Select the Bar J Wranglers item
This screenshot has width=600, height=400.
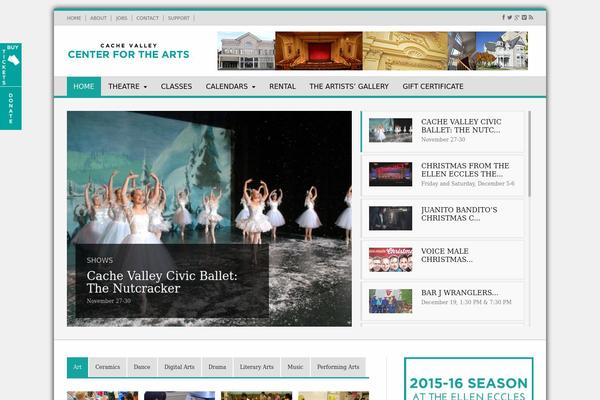[x=443, y=301]
